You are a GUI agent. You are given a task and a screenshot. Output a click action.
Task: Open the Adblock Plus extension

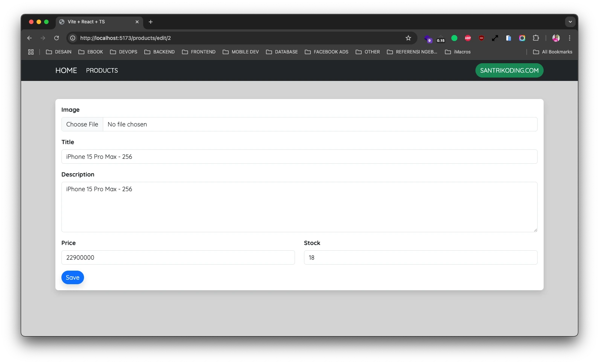[468, 38]
